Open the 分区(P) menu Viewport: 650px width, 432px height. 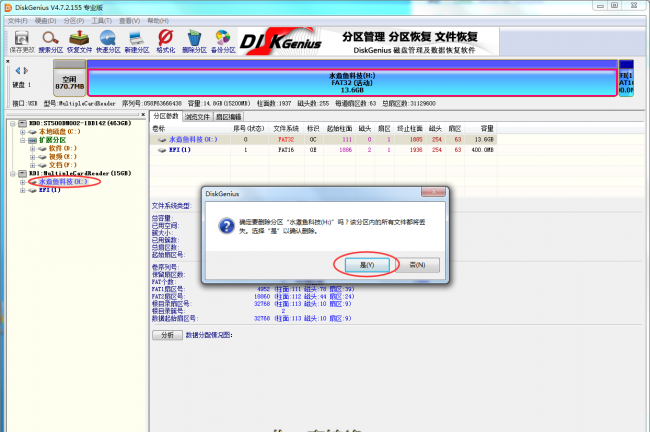(74, 21)
